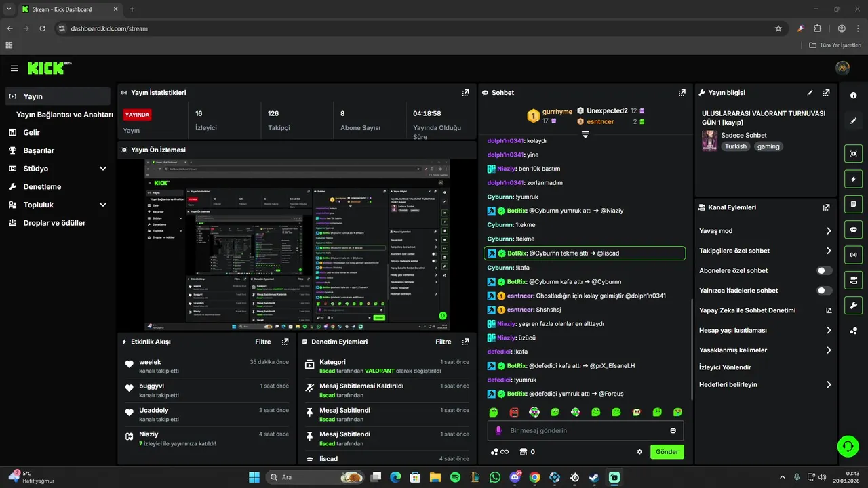Click the info icon in the right sidebar
Viewport: 868px width, 488px height.
click(854, 96)
